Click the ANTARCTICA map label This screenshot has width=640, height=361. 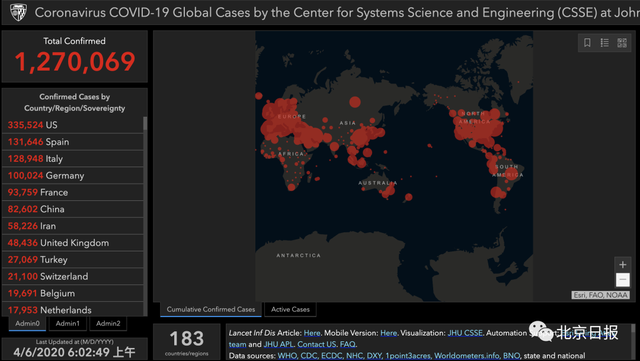(x=298, y=255)
